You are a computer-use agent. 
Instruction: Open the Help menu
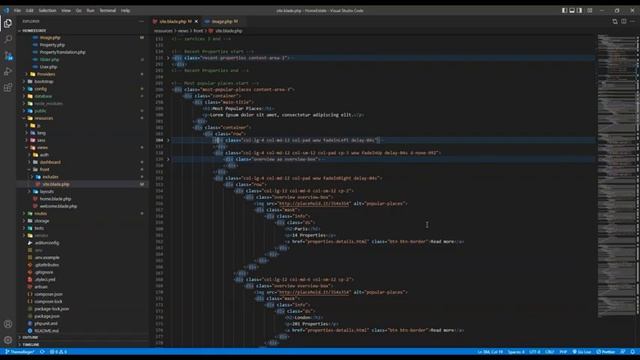pyautogui.click(x=125, y=11)
